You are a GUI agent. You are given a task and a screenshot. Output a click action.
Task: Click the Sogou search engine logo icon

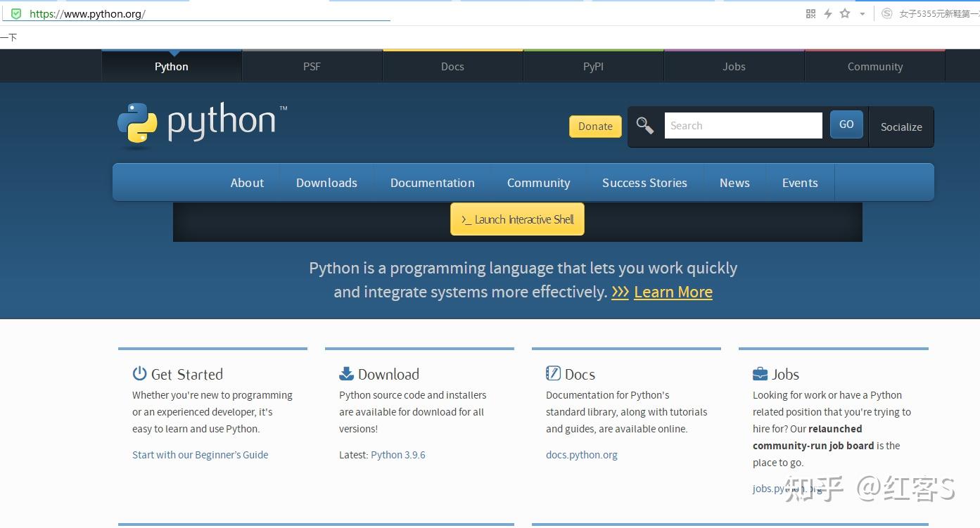pyautogui.click(x=886, y=13)
